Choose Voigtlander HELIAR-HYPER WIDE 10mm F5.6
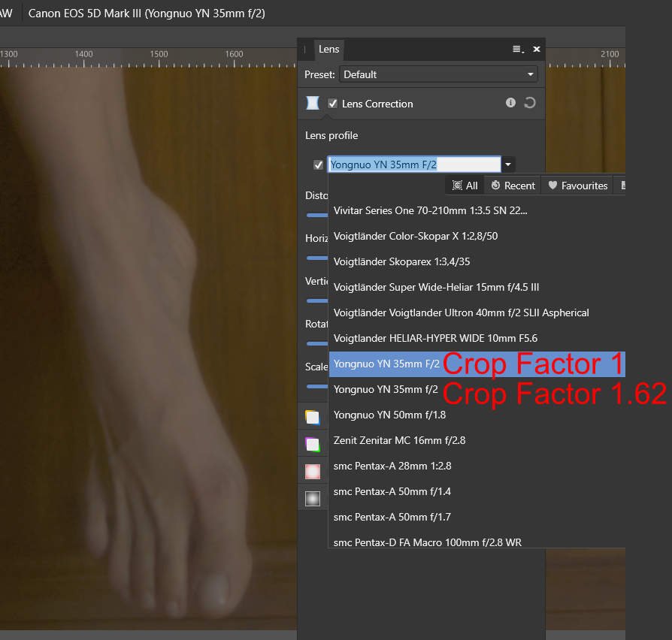The image size is (672, 640). 477,339
